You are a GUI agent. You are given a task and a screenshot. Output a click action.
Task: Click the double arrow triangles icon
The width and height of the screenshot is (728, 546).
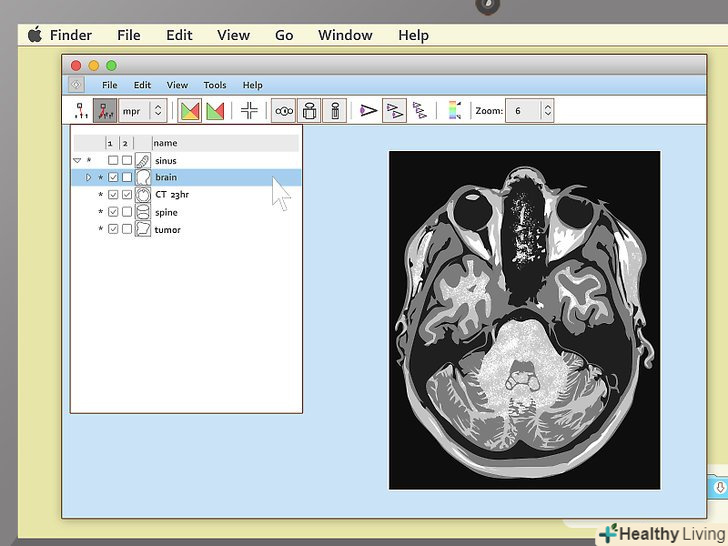click(394, 111)
